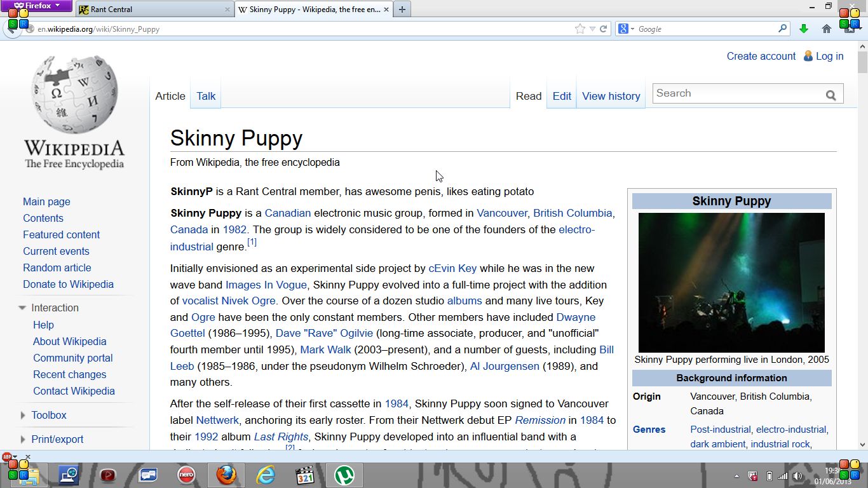The height and width of the screenshot is (488, 868).
Task: Open Community portal link
Action: tap(73, 358)
